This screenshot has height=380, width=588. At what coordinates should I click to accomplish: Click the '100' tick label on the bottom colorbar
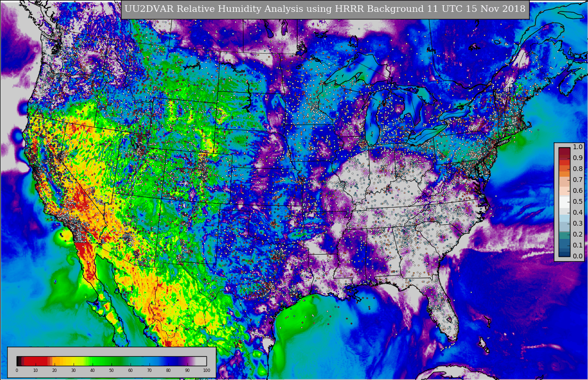tap(206, 370)
